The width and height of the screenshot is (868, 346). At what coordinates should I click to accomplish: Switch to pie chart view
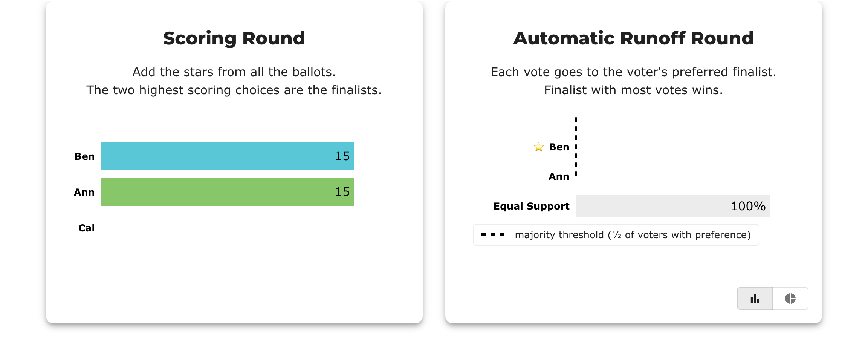coord(790,299)
